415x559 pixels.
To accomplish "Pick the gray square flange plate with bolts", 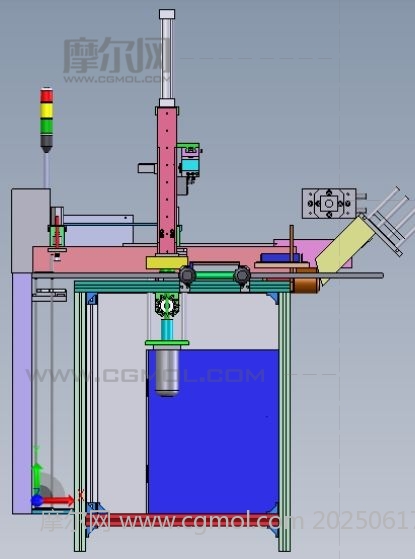I will point(329,204).
